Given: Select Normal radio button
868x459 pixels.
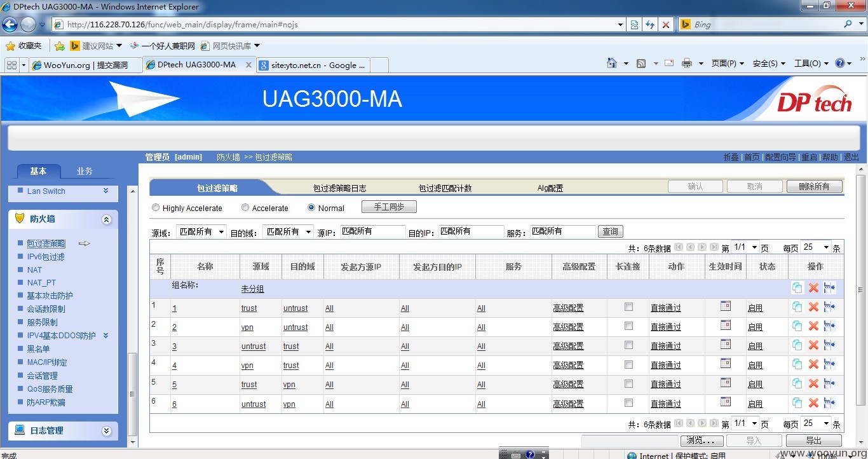Looking at the screenshot, I should point(311,207).
